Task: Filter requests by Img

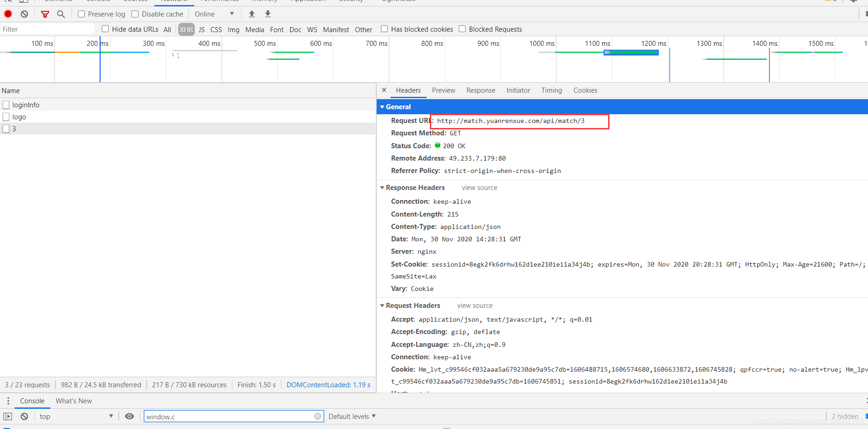Action: click(x=234, y=29)
